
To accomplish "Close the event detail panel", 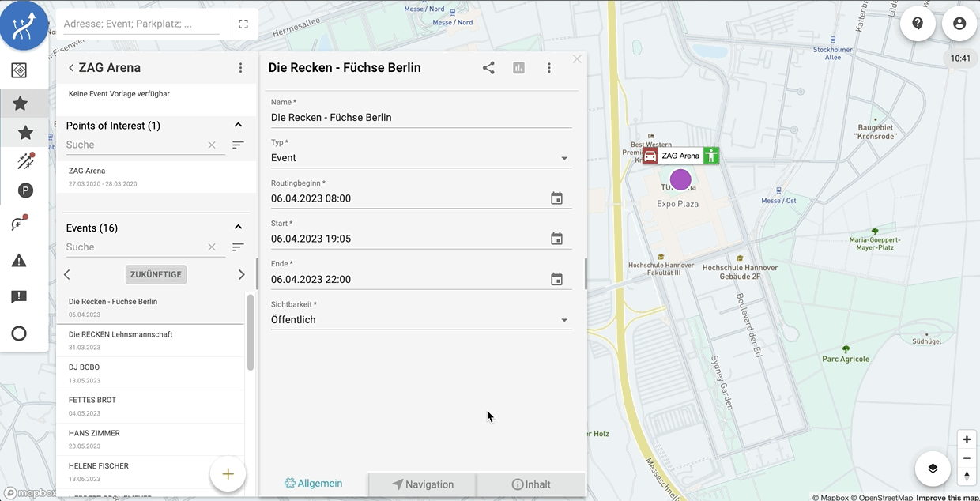I will [577, 59].
